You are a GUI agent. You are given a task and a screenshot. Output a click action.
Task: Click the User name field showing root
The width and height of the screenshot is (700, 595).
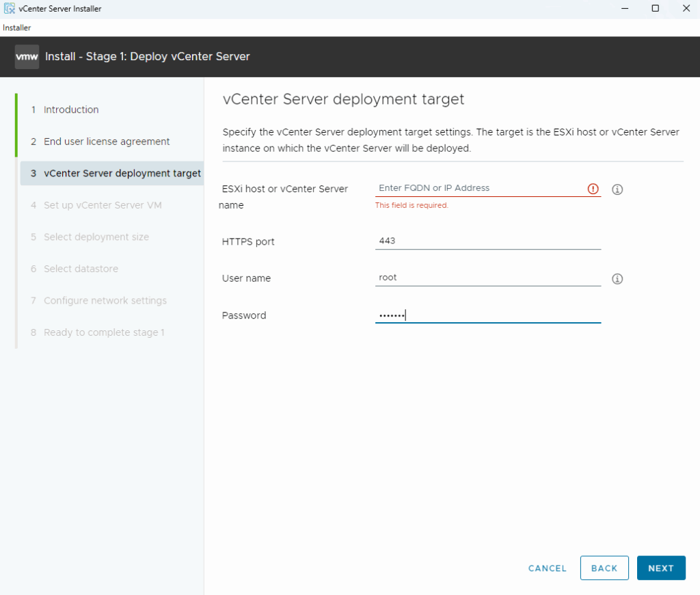pyautogui.click(x=488, y=278)
